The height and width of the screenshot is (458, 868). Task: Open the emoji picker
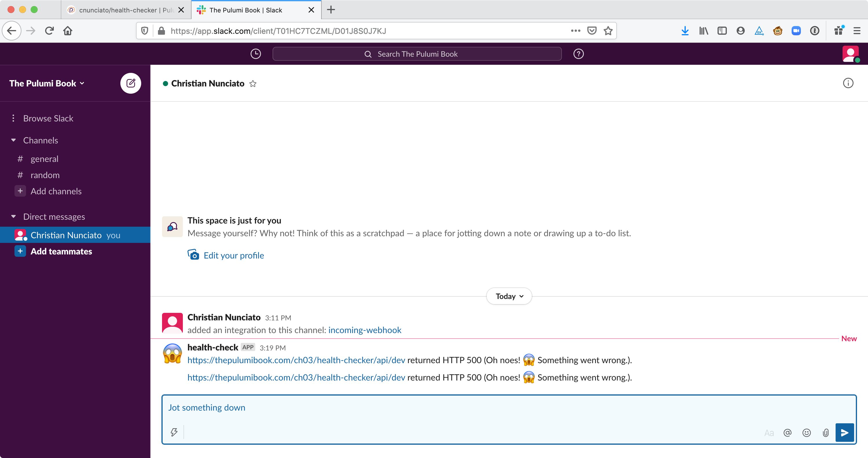(x=807, y=433)
